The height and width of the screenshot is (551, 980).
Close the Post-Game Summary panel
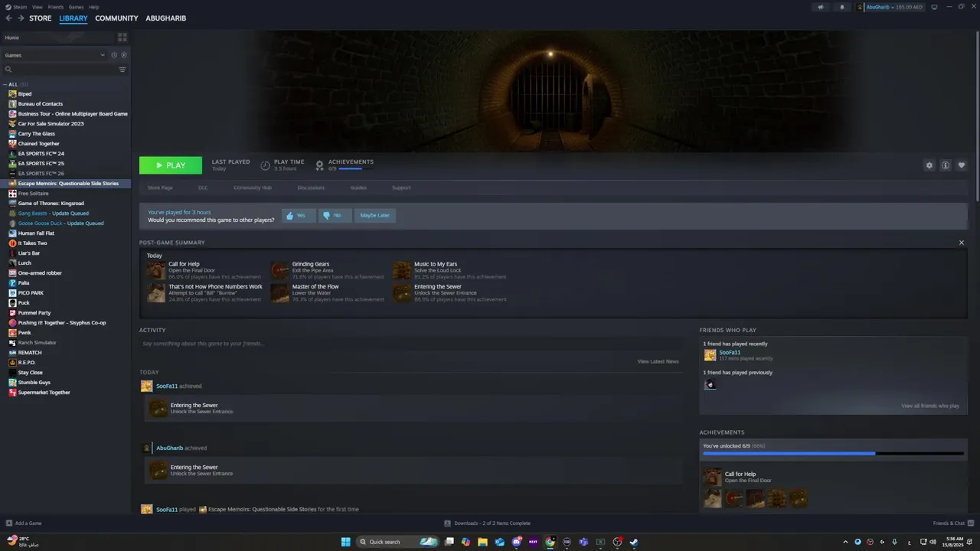[x=962, y=243]
